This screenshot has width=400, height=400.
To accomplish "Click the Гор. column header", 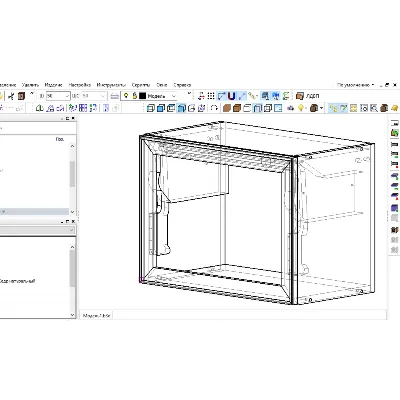I will coord(60,139).
